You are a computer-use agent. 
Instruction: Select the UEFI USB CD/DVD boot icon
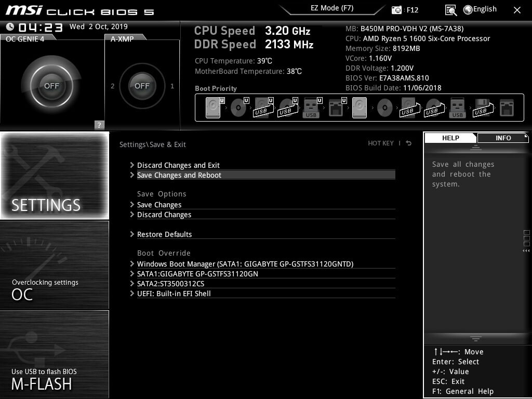click(x=288, y=108)
